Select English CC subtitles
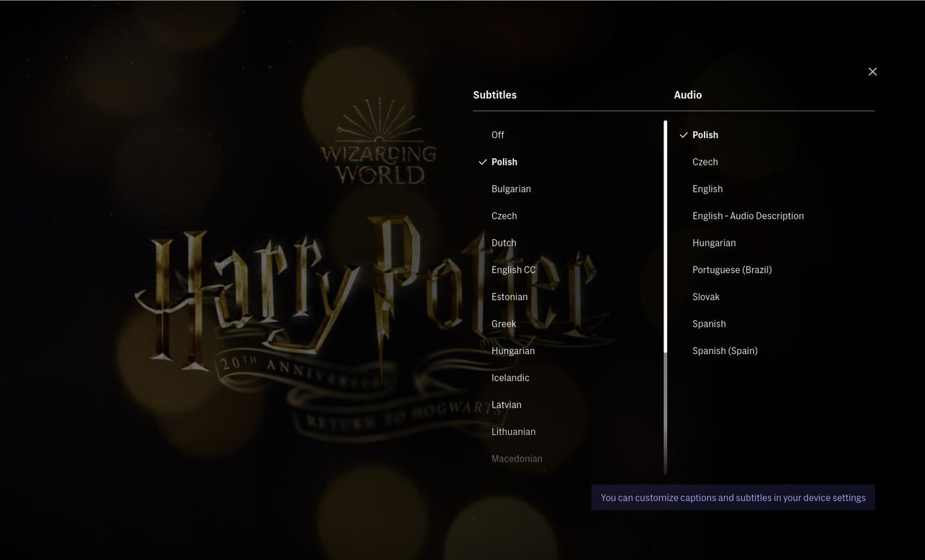 coord(514,270)
